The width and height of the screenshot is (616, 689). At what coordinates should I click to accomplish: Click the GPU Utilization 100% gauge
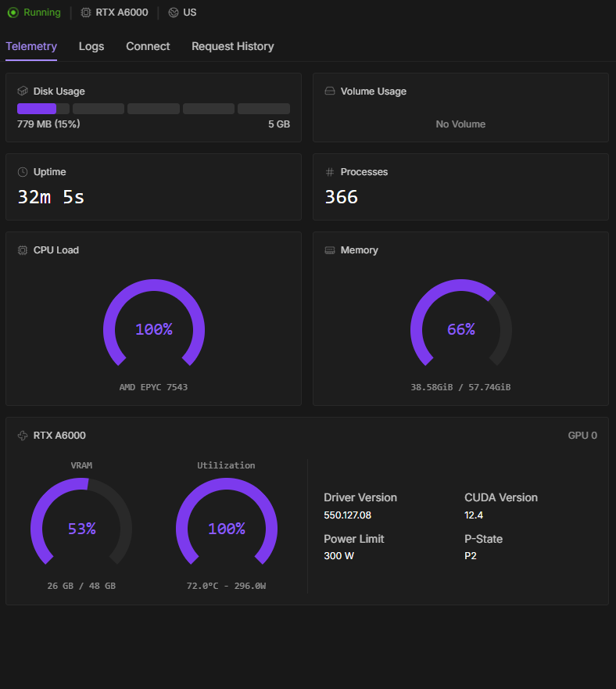(x=226, y=522)
